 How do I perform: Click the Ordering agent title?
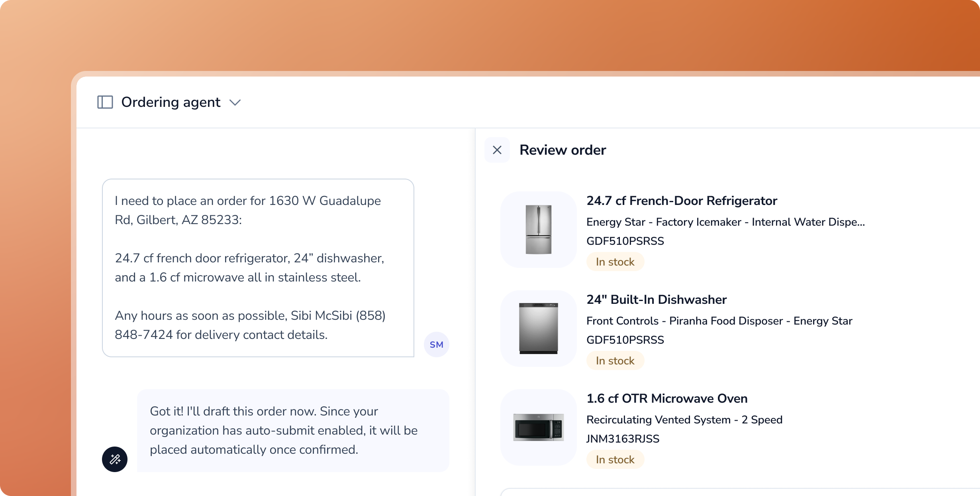171,102
